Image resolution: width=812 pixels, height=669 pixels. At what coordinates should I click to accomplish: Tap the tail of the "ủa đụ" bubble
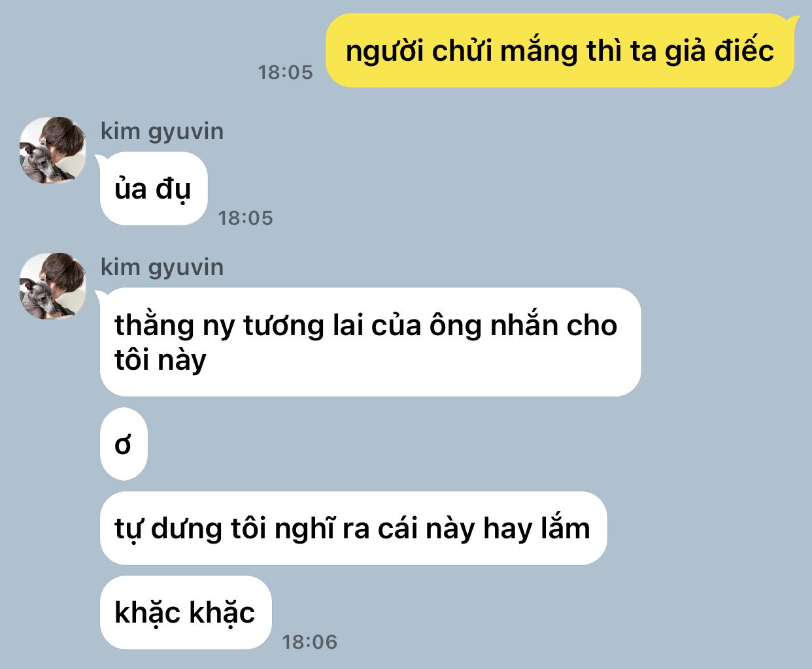click(101, 159)
